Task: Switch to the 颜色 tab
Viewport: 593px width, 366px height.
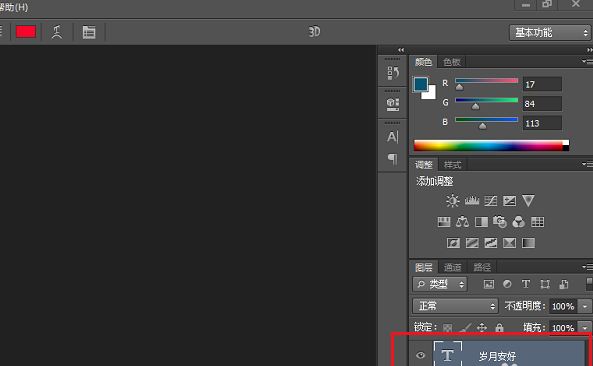Action: coord(423,62)
